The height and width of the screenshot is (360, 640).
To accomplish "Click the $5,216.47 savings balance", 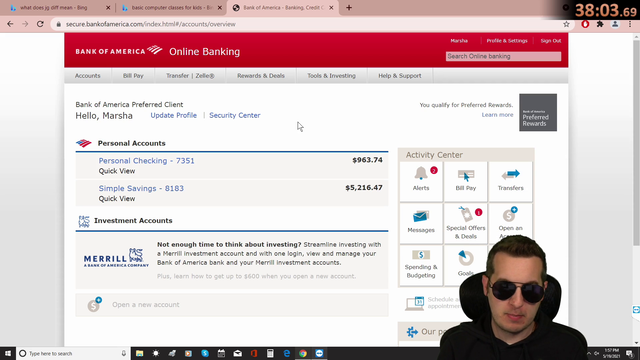I will click(x=364, y=188).
